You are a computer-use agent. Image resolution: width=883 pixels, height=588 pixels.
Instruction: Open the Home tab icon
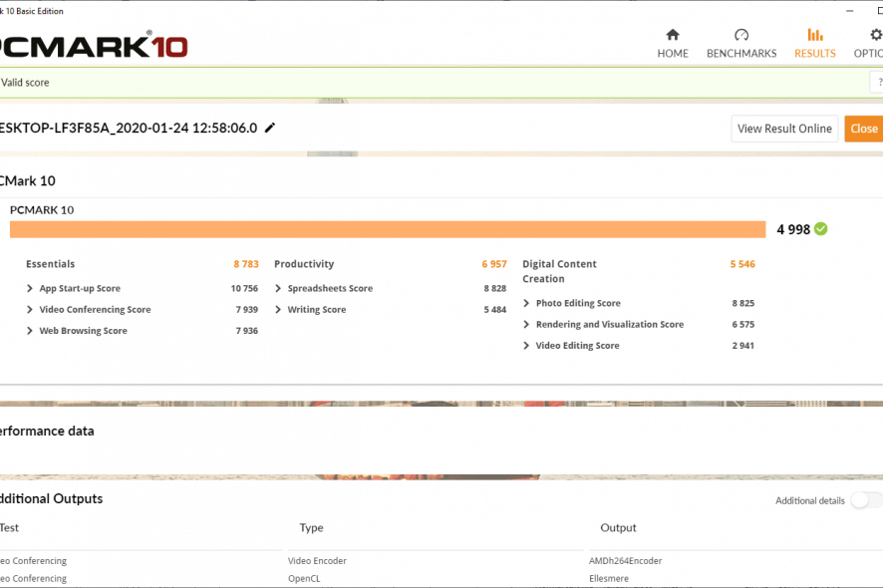(x=673, y=35)
